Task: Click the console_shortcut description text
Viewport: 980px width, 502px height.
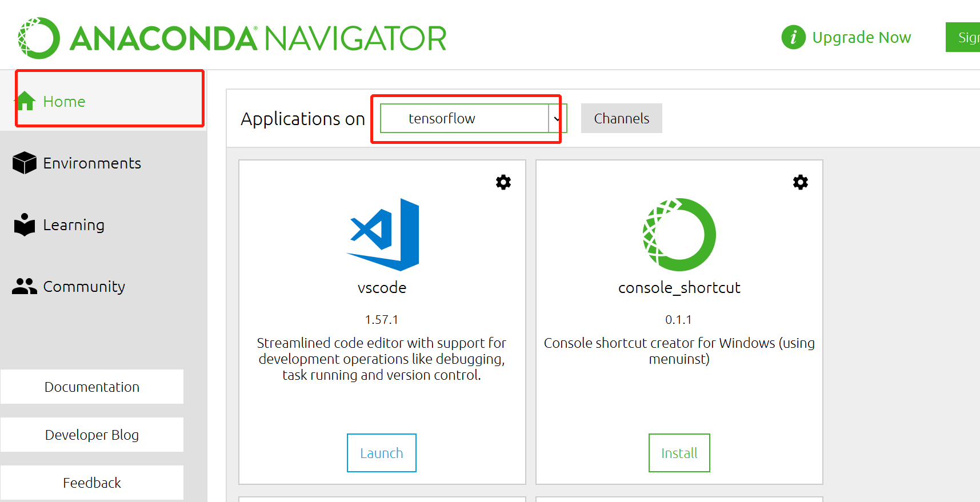Action: (679, 351)
